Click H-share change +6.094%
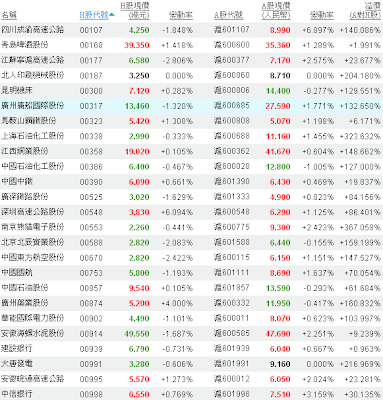Image resolution: width=383 pixels, height=400 pixels. click(x=177, y=212)
